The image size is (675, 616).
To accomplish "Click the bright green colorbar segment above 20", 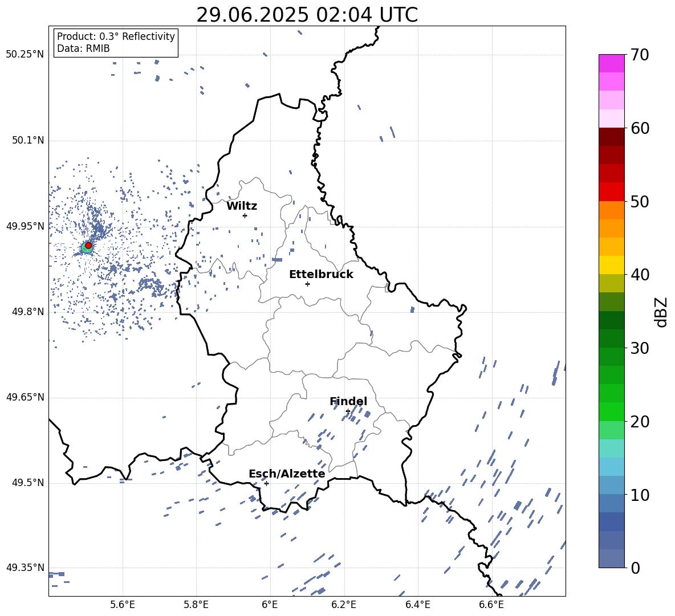I will point(611,411).
